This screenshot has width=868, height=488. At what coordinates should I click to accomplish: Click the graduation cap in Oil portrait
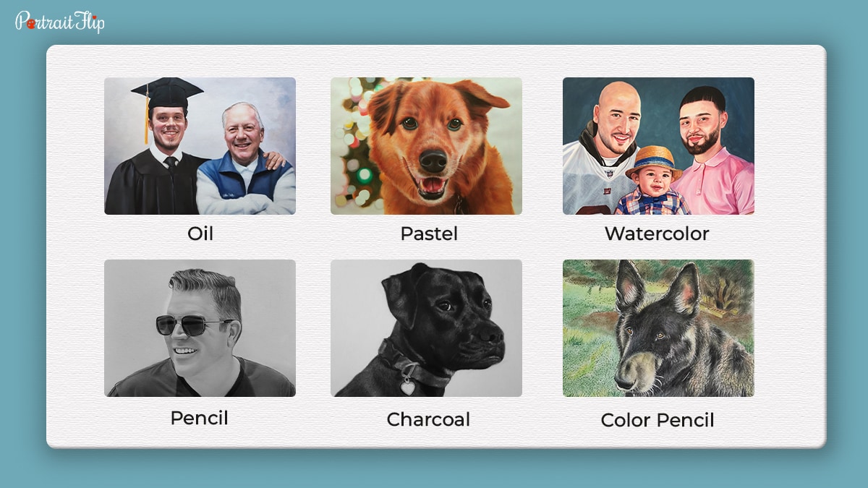coord(167,93)
